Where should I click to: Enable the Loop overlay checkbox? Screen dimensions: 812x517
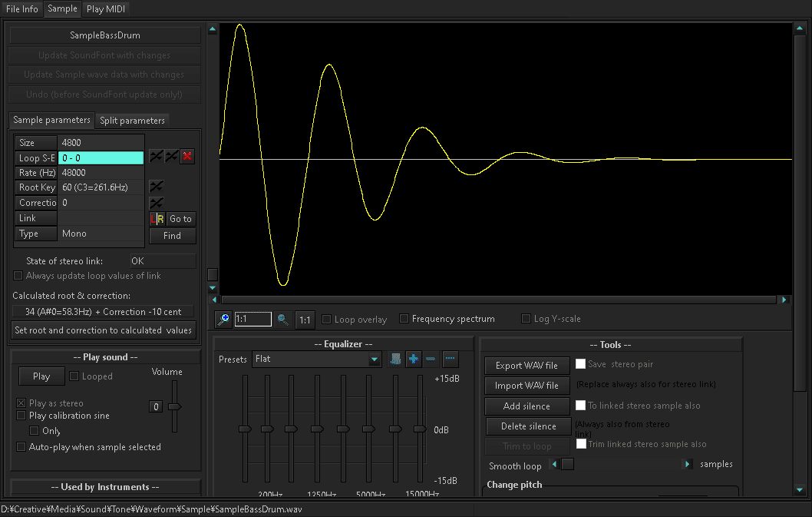coord(326,319)
